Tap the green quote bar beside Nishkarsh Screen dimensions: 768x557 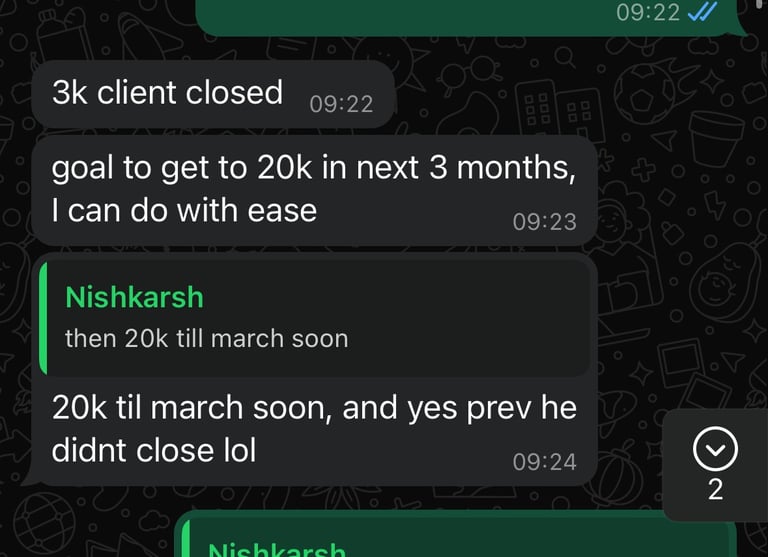point(43,318)
